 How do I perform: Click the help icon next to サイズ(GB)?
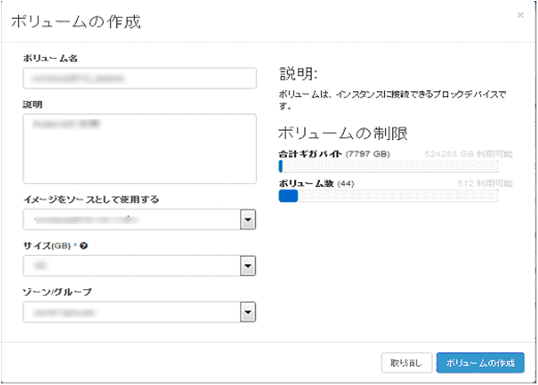[84, 246]
